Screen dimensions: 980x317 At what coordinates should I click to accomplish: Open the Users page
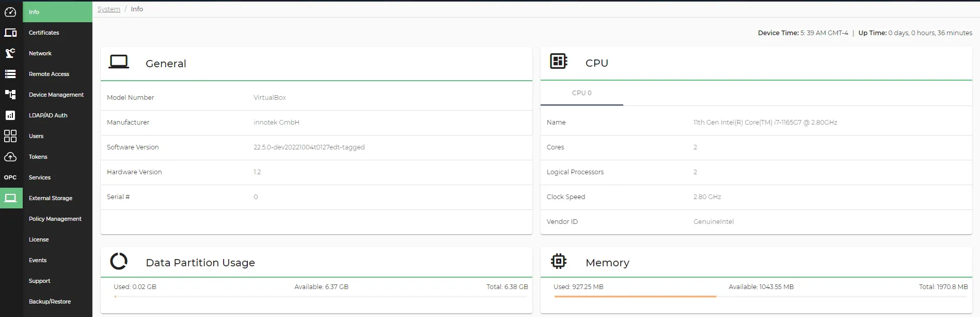[x=57, y=136]
